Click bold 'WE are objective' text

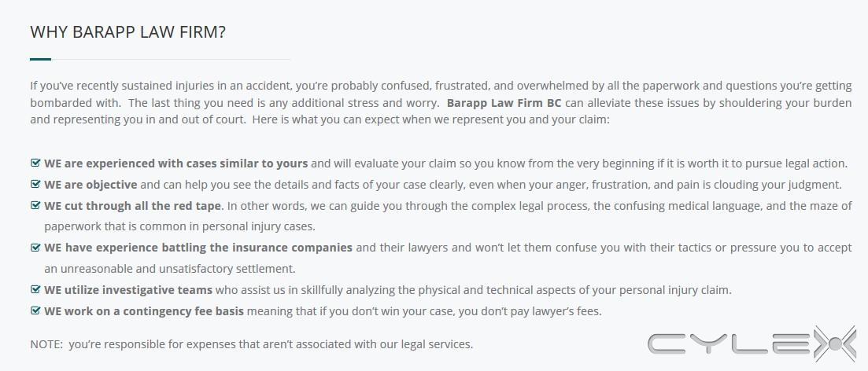[90, 185]
